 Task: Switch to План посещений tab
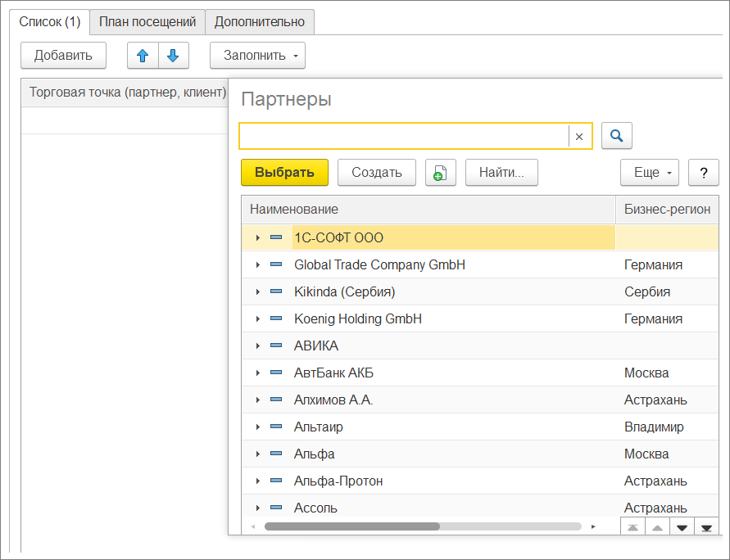(147, 22)
